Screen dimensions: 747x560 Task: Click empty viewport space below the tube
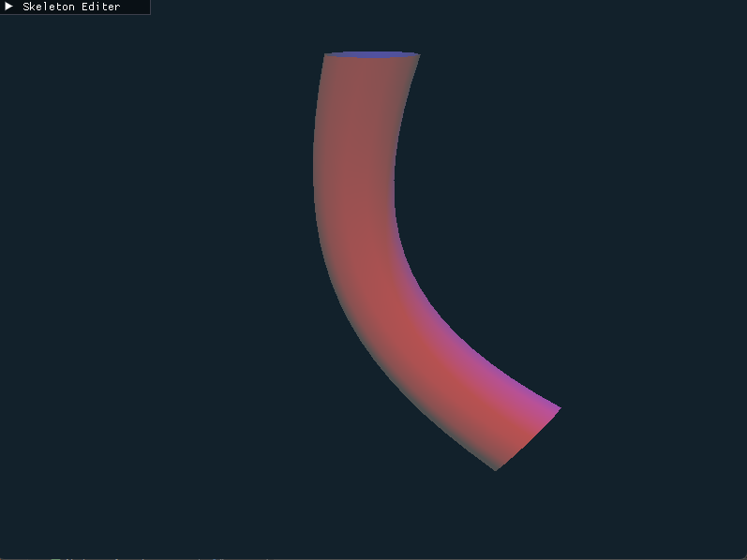point(375,515)
